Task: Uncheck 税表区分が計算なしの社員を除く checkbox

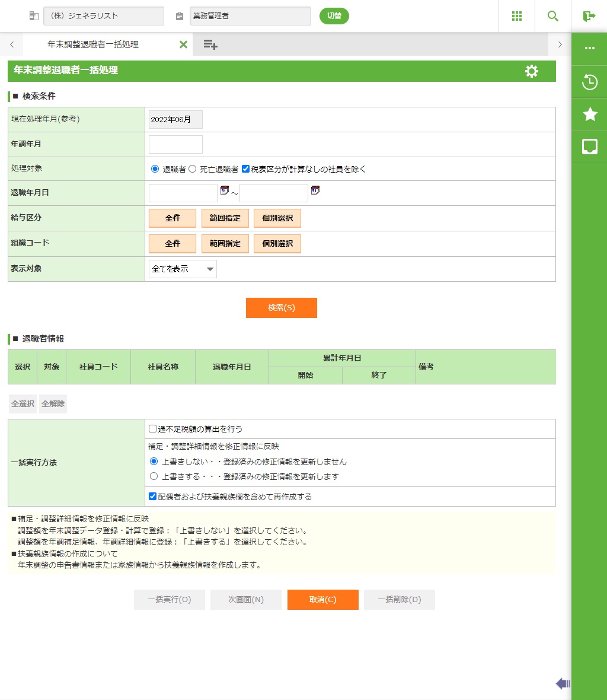Action: coord(245,169)
